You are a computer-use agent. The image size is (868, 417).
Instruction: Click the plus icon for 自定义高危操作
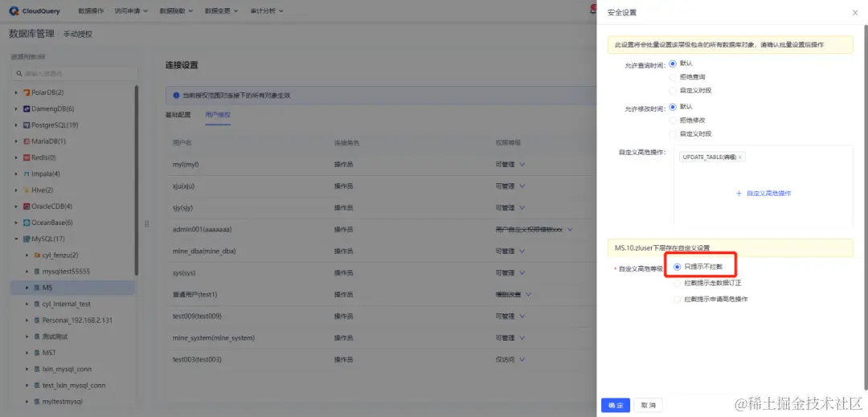[739, 194]
